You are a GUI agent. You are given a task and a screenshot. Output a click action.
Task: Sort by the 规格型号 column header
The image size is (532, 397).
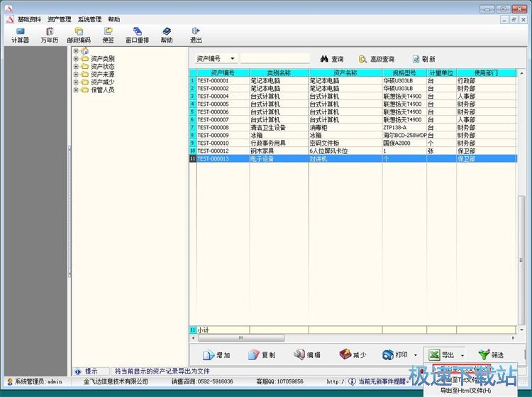(x=404, y=72)
